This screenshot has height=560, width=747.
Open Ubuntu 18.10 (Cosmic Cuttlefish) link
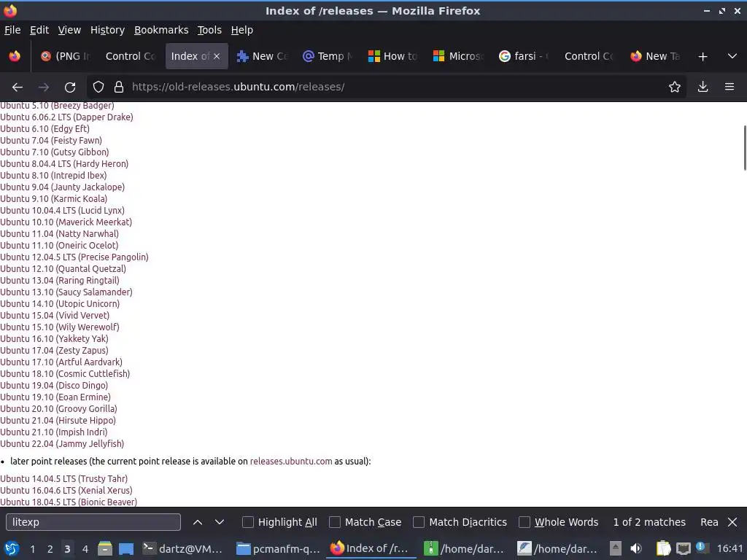[65, 374]
